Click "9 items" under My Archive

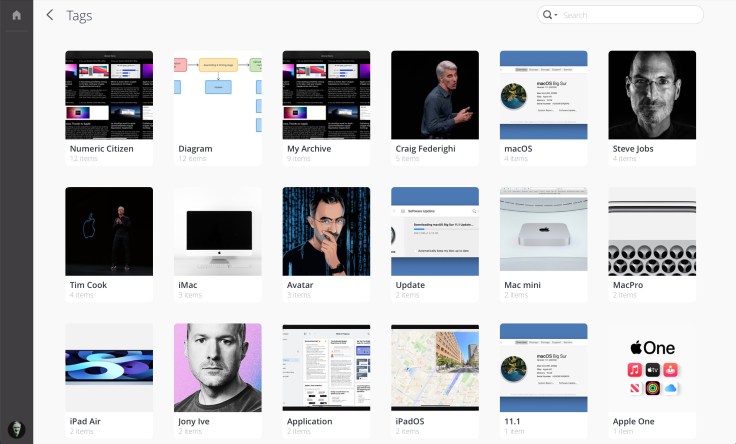tap(299, 159)
